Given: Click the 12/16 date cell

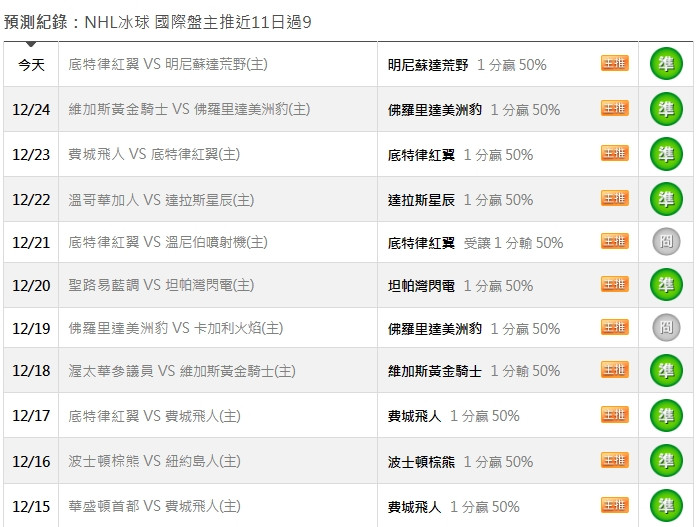Looking at the screenshot, I should 31,461.
